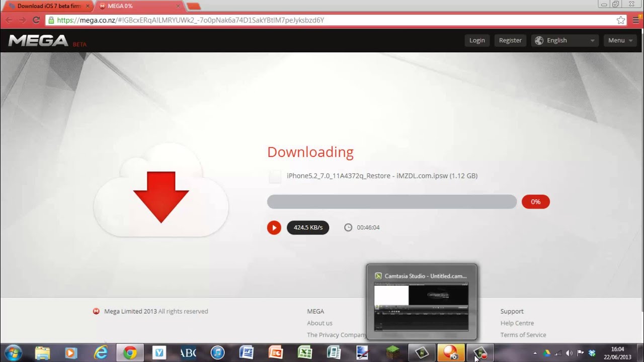The image size is (644, 362).
Task: Close the MEGA 0% tab
Action: [x=178, y=6]
